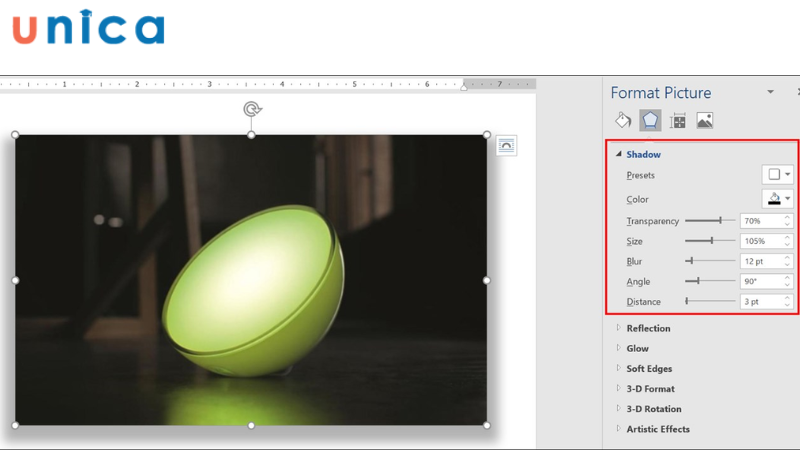
Task: Open the shadow Presets dropdown
Action: coord(778,174)
